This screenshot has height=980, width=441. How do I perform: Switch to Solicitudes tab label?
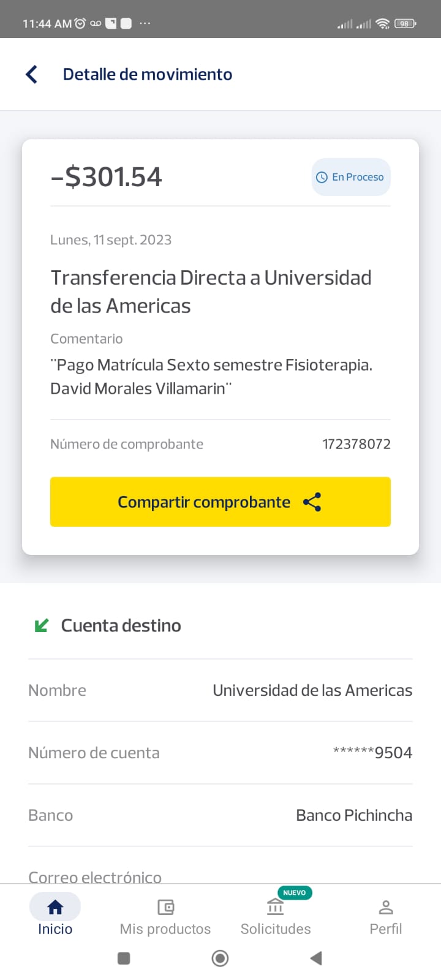[276, 929]
